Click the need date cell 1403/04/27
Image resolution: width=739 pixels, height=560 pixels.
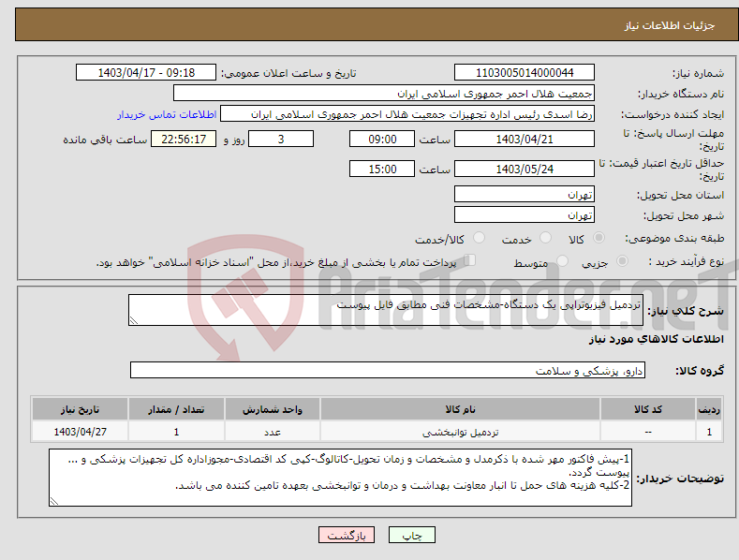[80, 432]
